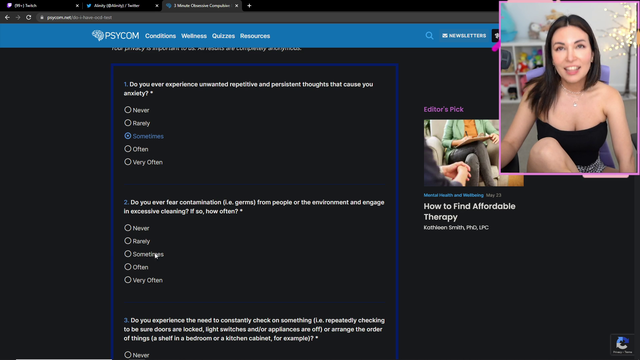The image size is (640, 360).
Task: Open the Wellness menu
Action: (x=194, y=36)
